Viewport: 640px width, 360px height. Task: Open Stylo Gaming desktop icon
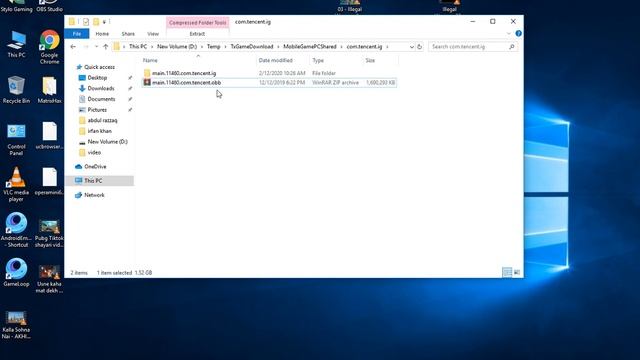pyautogui.click(x=16, y=6)
